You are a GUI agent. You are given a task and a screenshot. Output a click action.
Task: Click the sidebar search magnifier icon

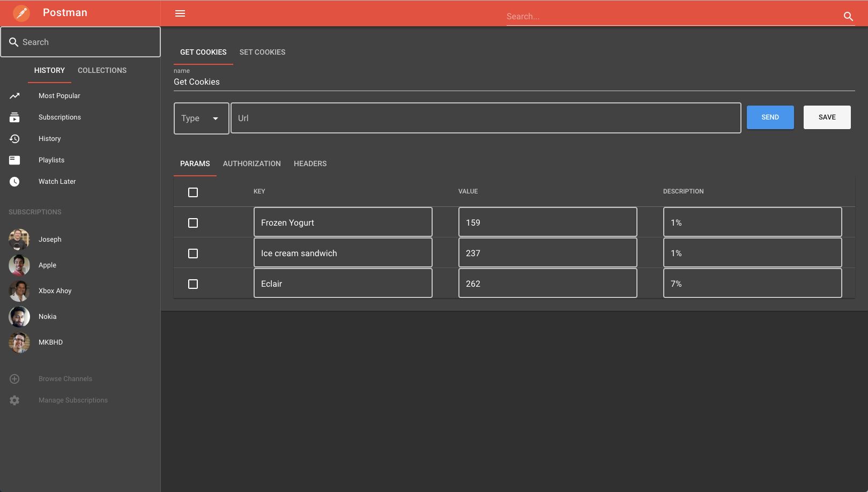(14, 42)
